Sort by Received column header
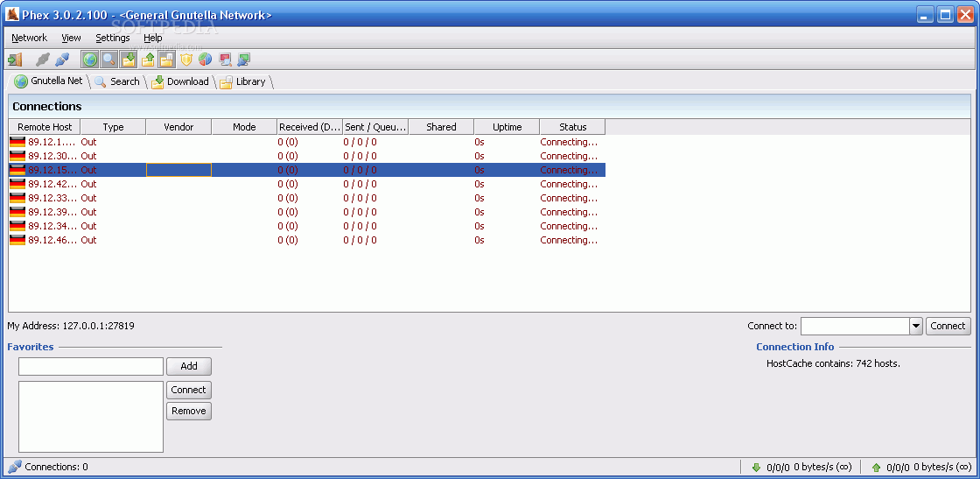980x479 pixels. pyautogui.click(x=310, y=127)
